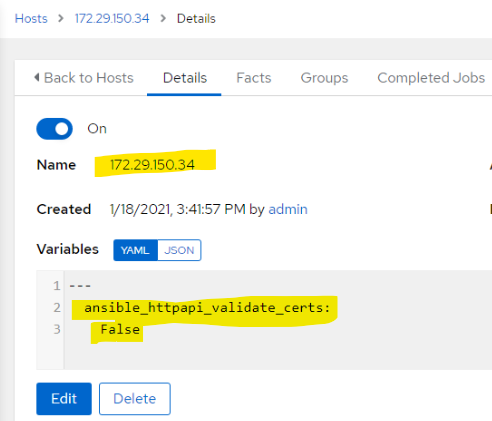492x421 pixels.
Task: Click the False value on line 3
Action: click(120, 329)
